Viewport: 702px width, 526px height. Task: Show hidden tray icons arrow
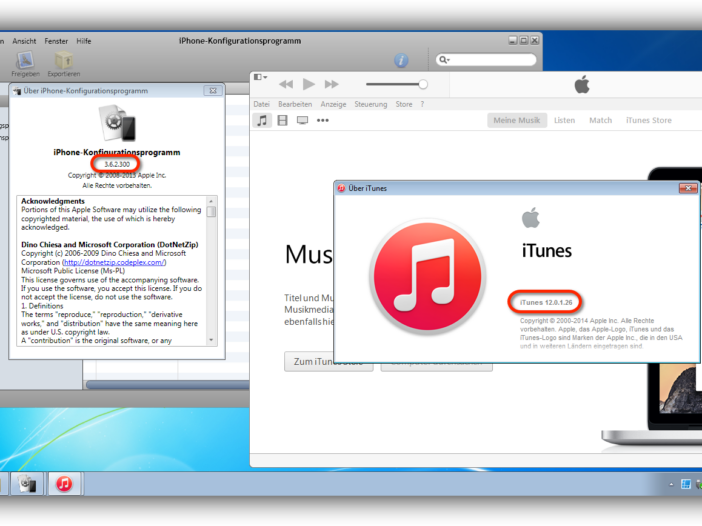coord(671,484)
